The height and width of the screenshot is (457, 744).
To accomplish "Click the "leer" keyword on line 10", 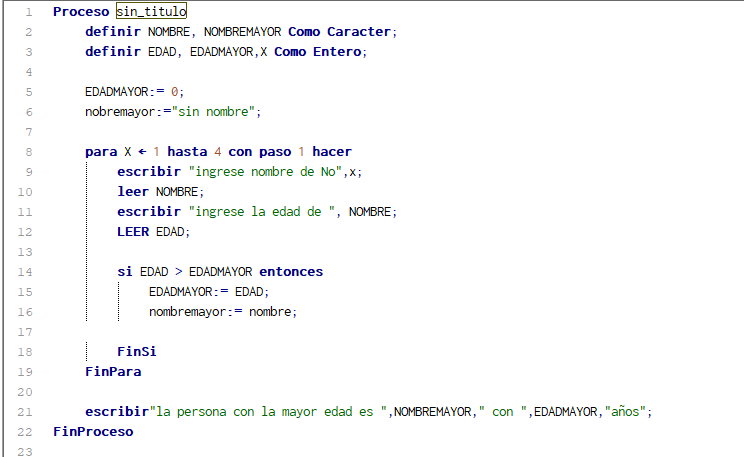I will 133,191.
